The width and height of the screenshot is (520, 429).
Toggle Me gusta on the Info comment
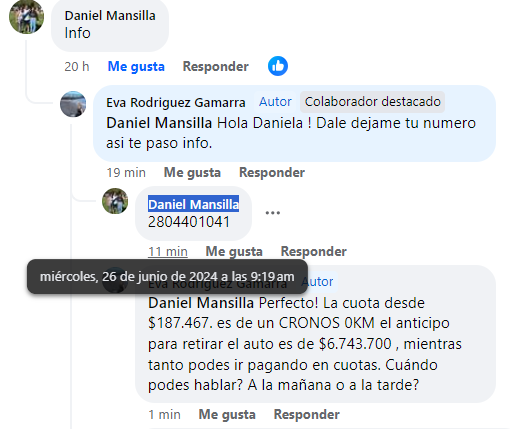click(x=136, y=66)
